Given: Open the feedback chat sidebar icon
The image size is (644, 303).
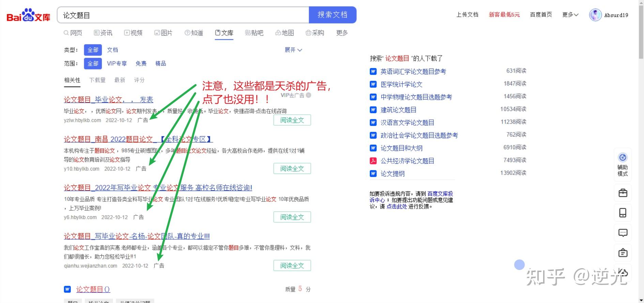Looking at the screenshot, I should pyautogui.click(x=623, y=233).
